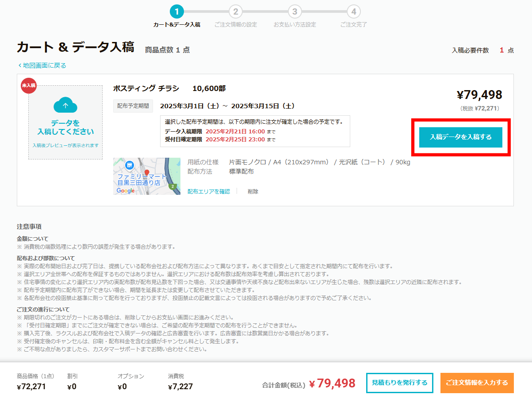Click the total 合計金額(税込) ¥79,498 in the footer
Viewport: 532px width, 402px height.
(309, 383)
